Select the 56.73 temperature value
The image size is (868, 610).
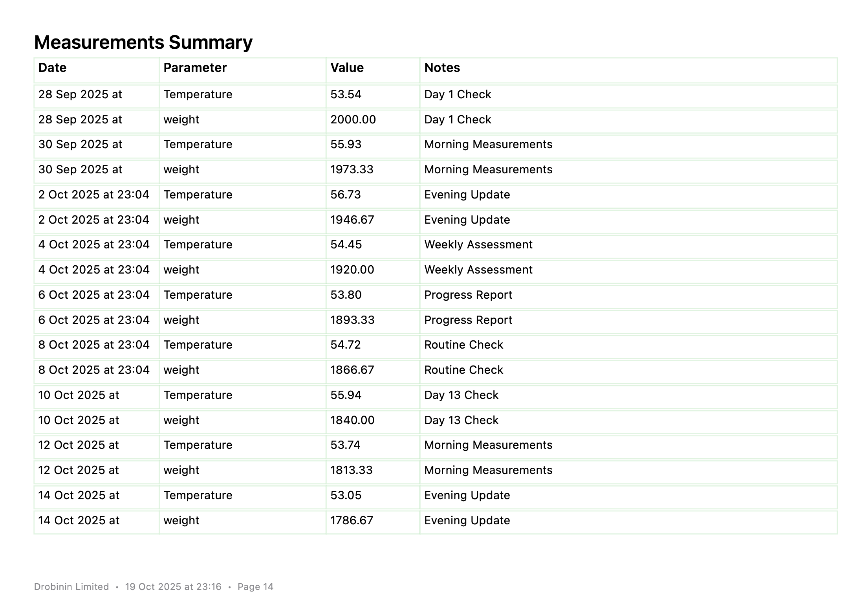pos(345,195)
